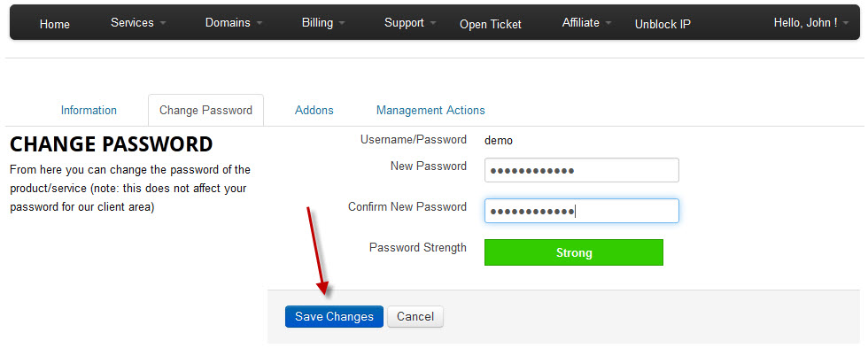The width and height of the screenshot is (868, 356).
Task: Click Open Ticket in navigation bar
Action: (491, 24)
